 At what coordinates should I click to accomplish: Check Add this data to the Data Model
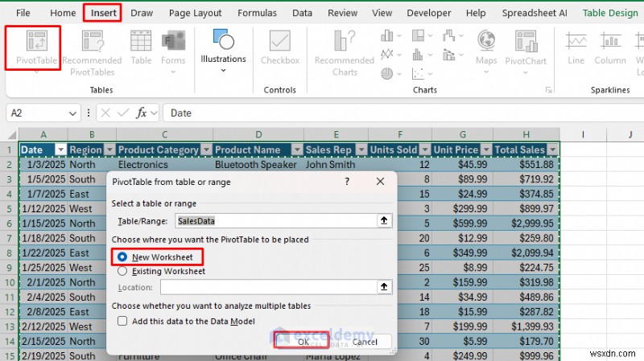coord(122,321)
